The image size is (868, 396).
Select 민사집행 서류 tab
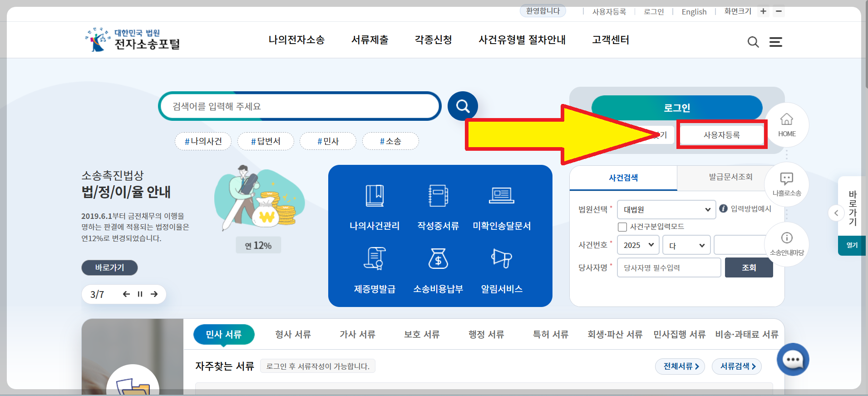coord(680,335)
